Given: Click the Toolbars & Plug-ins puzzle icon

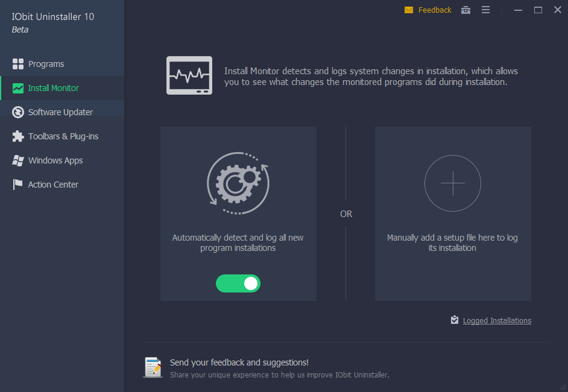Looking at the screenshot, I should [x=17, y=136].
